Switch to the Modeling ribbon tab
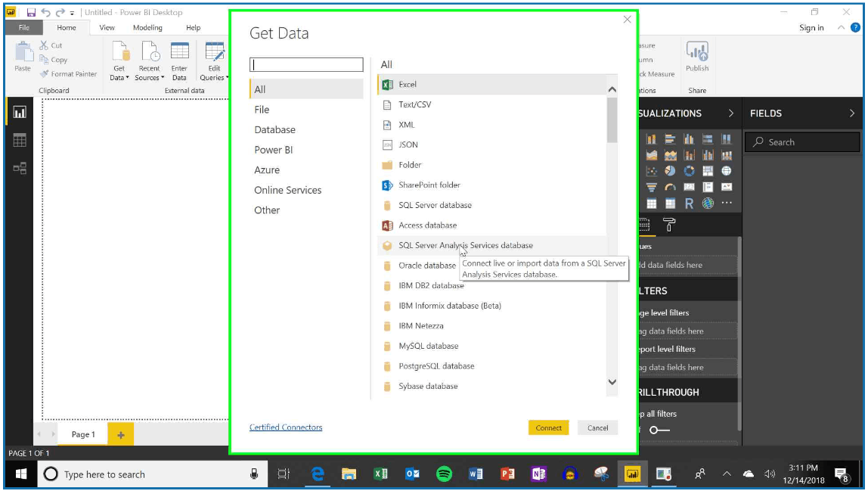The height and width of the screenshot is (491, 868). click(147, 28)
